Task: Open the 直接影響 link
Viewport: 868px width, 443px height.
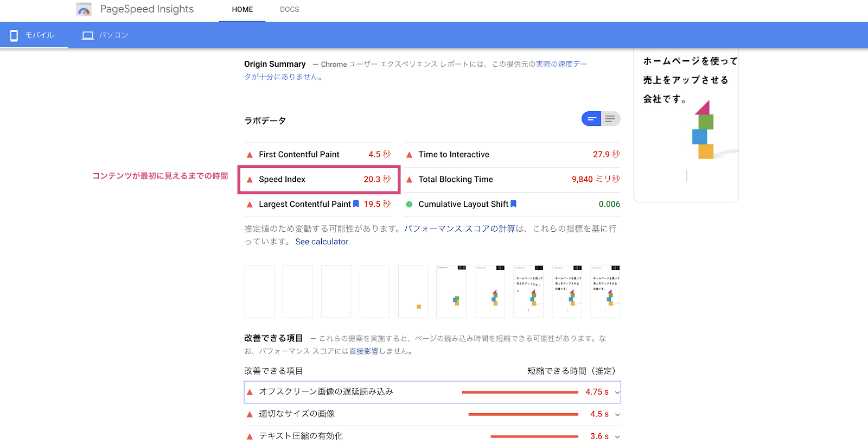Action: coord(364,351)
